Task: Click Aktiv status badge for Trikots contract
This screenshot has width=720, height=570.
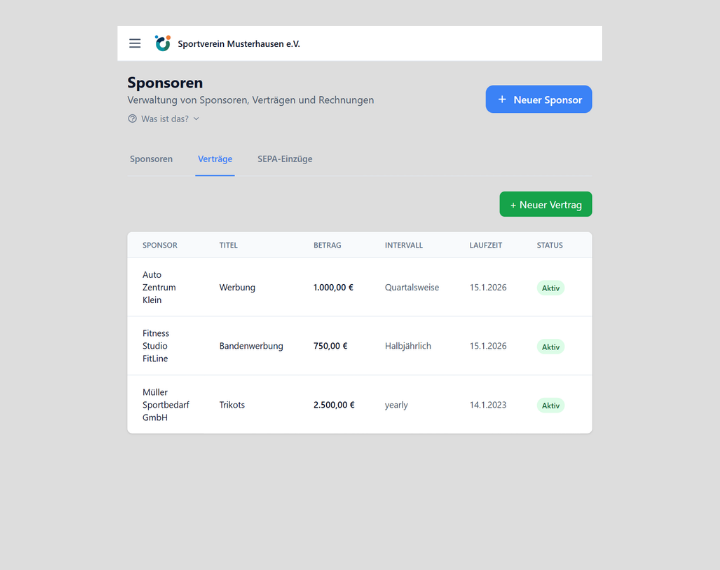Action: [x=550, y=405]
